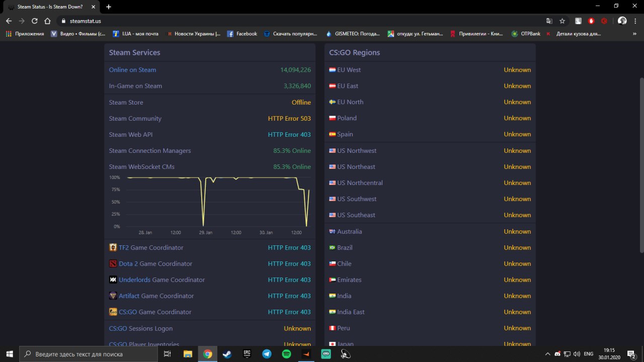Click the India East region row

(x=430, y=312)
